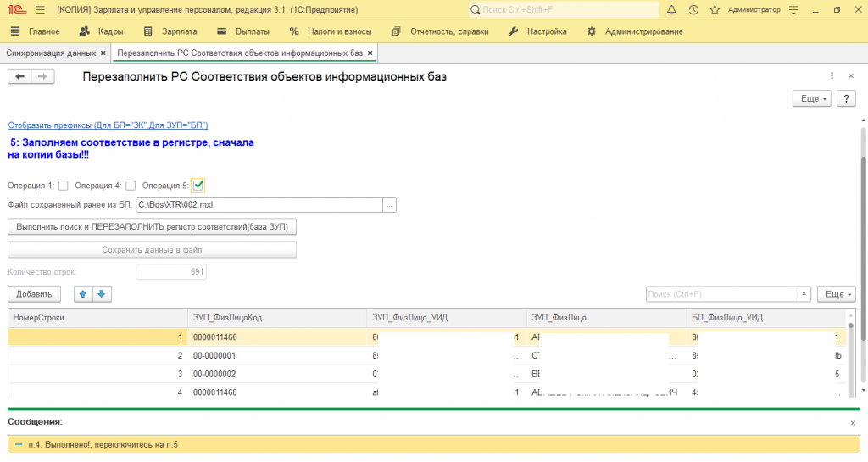Screen dimensions: 868x462
Task: Go forward with the right arrow button
Action: (42, 76)
